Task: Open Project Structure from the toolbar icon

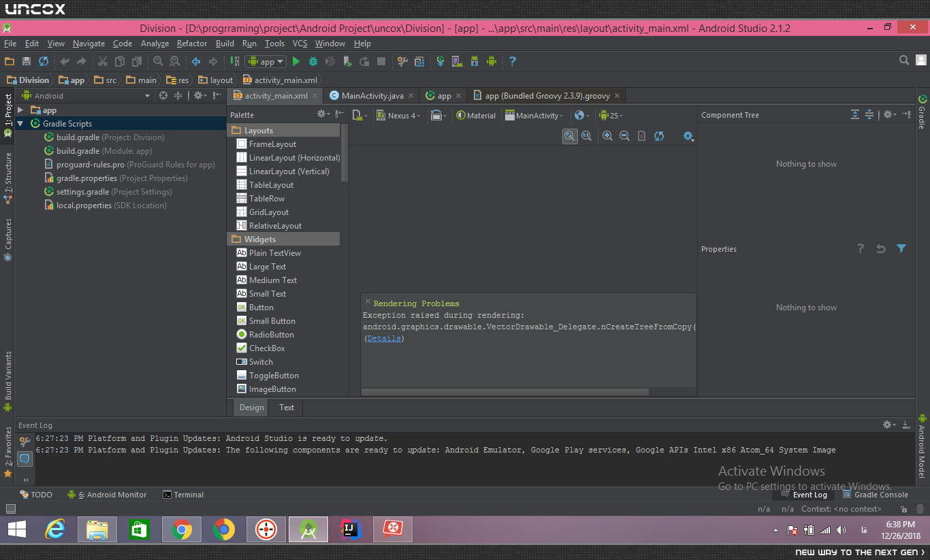Action: tap(419, 61)
